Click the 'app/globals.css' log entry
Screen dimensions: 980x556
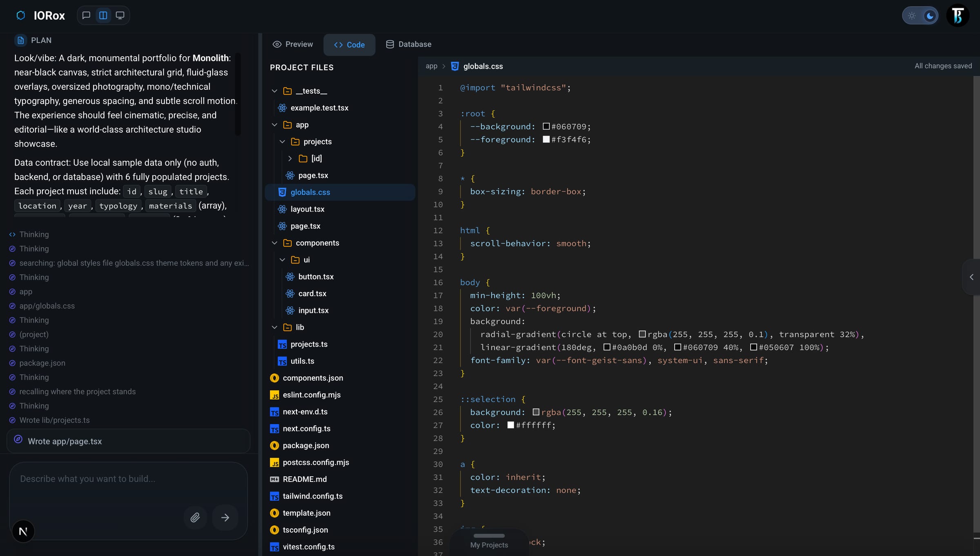coord(47,306)
